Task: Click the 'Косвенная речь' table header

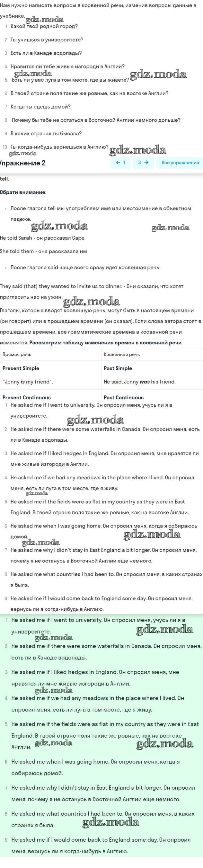Action: pos(121,354)
